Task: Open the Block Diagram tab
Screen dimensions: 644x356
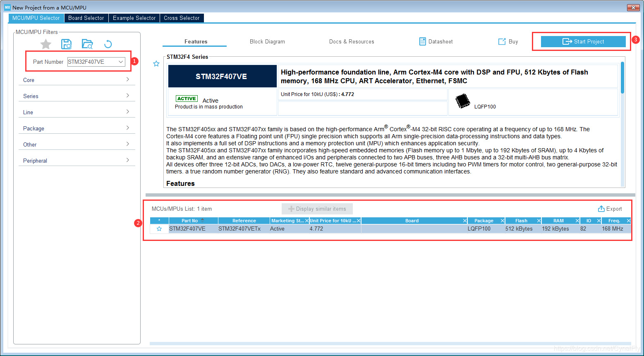Action: tap(267, 41)
